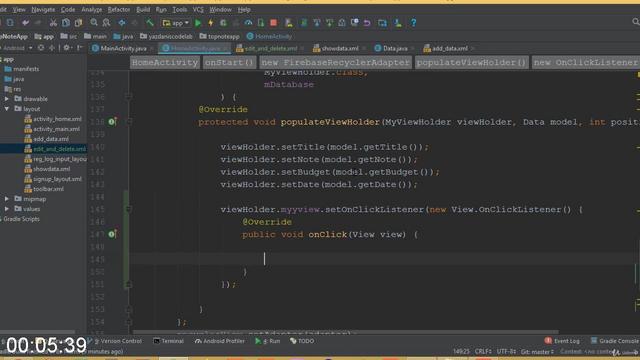640x360 pixels.
Task: Click the green Run app button
Action: pos(198,23)
